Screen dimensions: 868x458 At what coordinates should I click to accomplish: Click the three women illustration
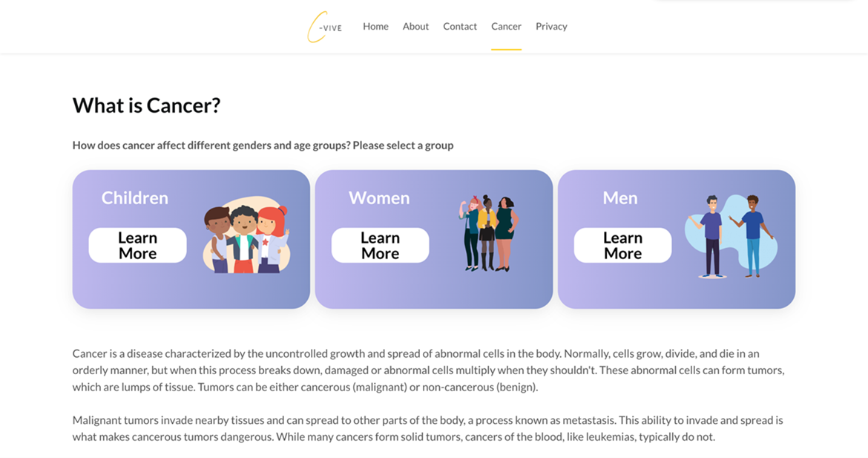[x=488, y=233]
